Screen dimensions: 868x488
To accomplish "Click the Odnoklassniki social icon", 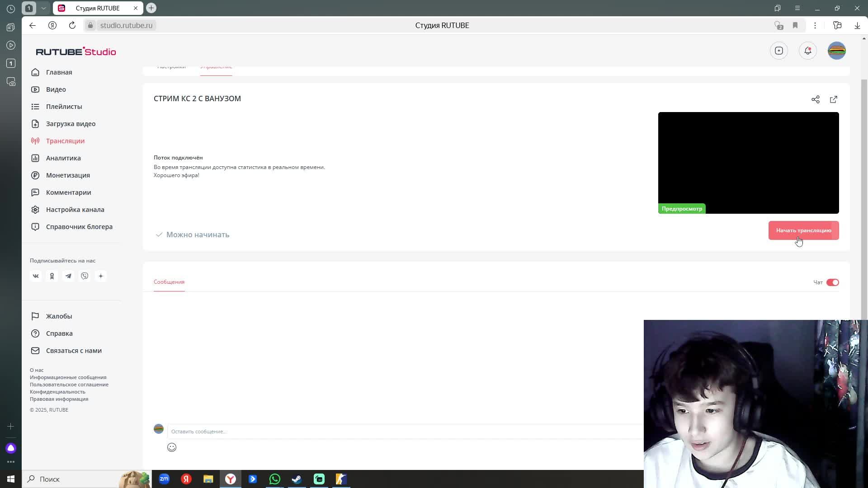I will [x=52, y=276].
